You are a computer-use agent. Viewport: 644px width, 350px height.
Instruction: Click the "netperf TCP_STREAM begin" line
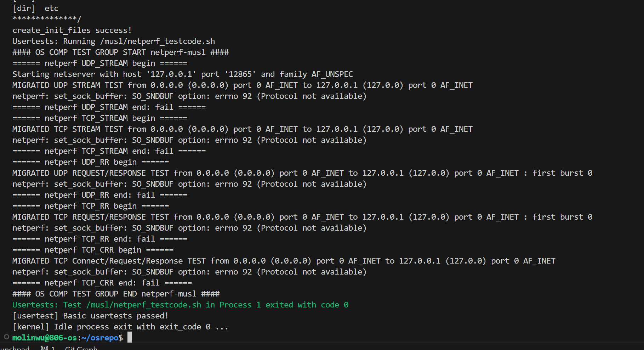(99, 118)
